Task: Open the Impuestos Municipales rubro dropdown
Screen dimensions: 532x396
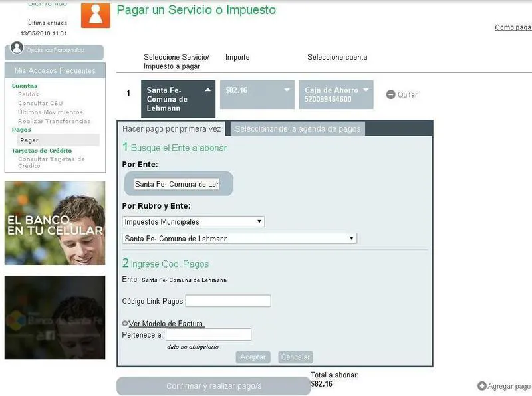Action: pos(193,222)
